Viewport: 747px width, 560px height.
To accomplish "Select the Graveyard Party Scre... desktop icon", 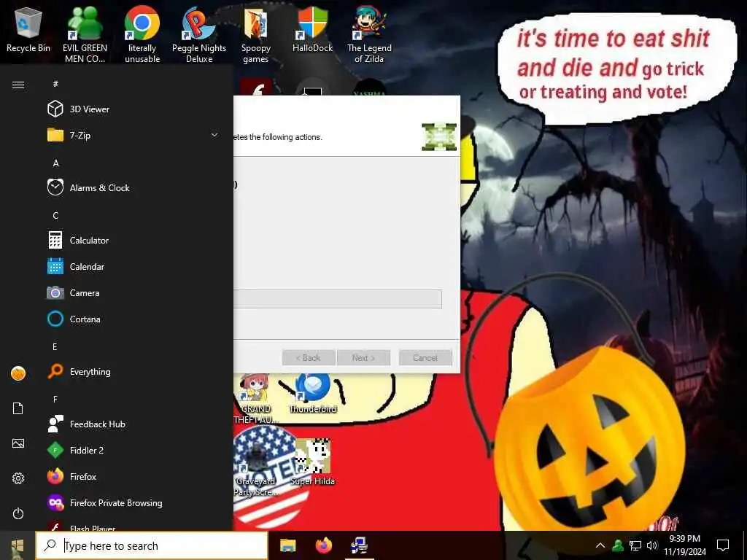I will pos(256,469).
